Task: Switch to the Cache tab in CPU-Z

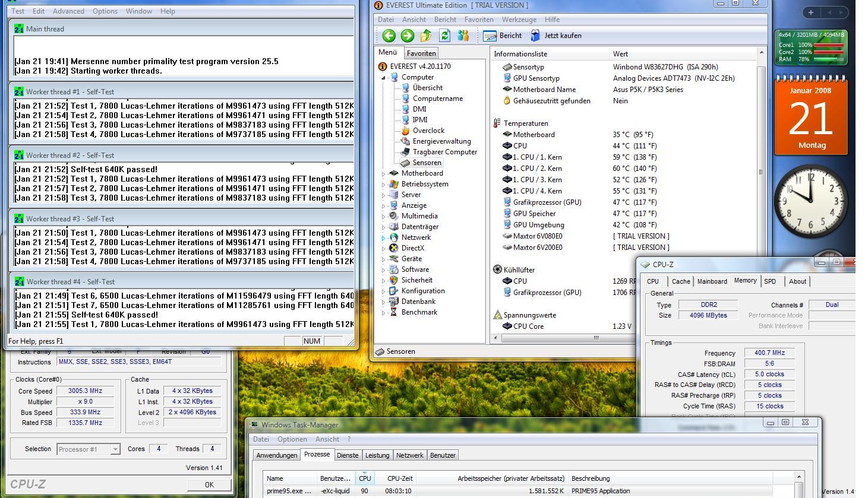Action: click(x=681, y=281)
